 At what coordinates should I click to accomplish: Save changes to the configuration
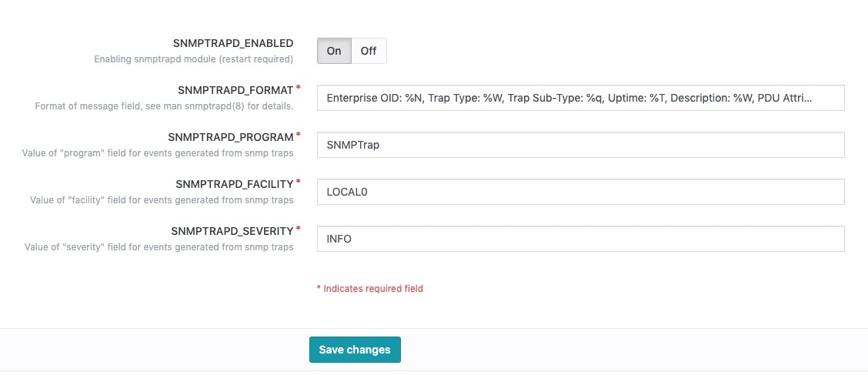tap(355, 350)
